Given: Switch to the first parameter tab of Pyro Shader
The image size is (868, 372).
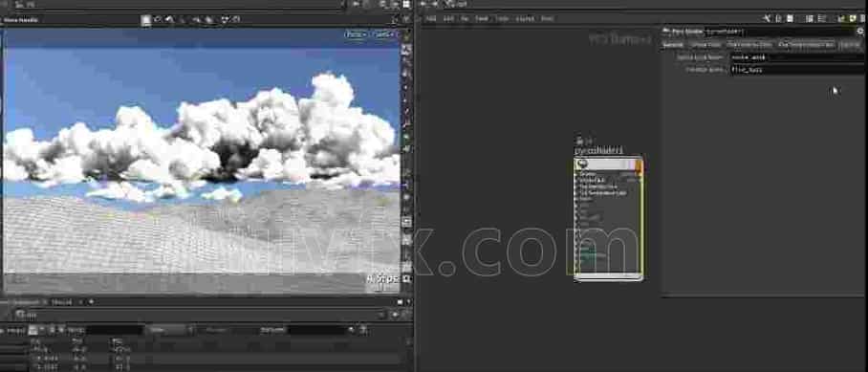Looking at the screenshot, I should coord(674,45).
